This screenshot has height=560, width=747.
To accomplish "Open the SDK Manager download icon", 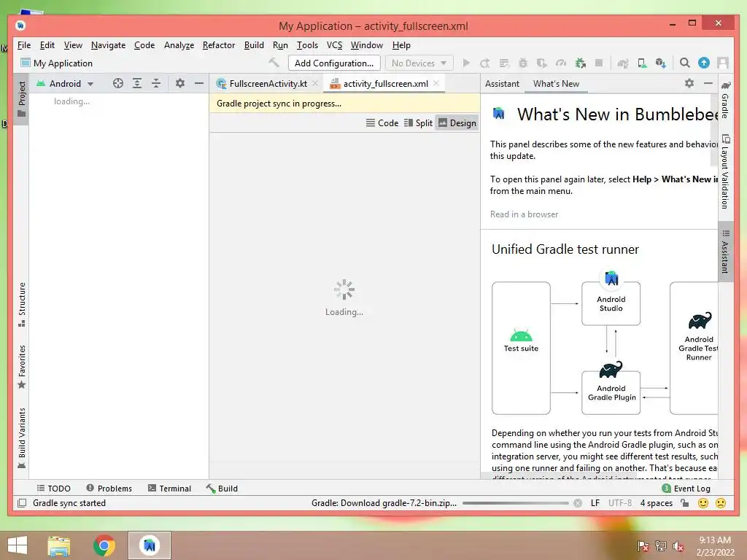I will 661,63.
